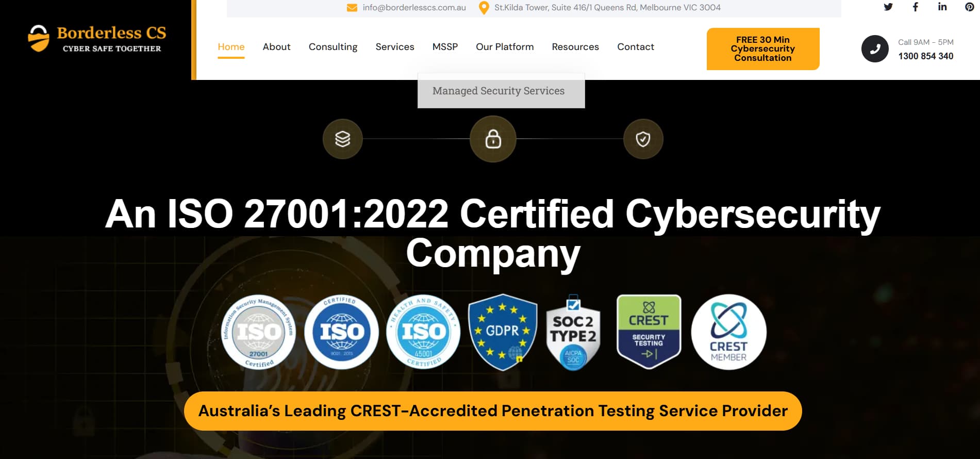The height and width of the screenshot is (459, 980).
Task: Click the SOC 2 Type 2 badge
Action: (573, 333)
